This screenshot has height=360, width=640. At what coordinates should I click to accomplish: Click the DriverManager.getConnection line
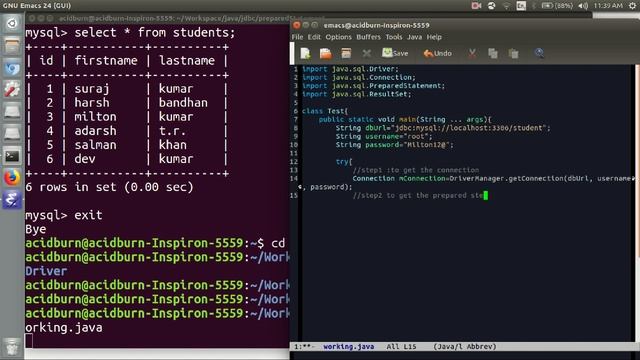493,178
